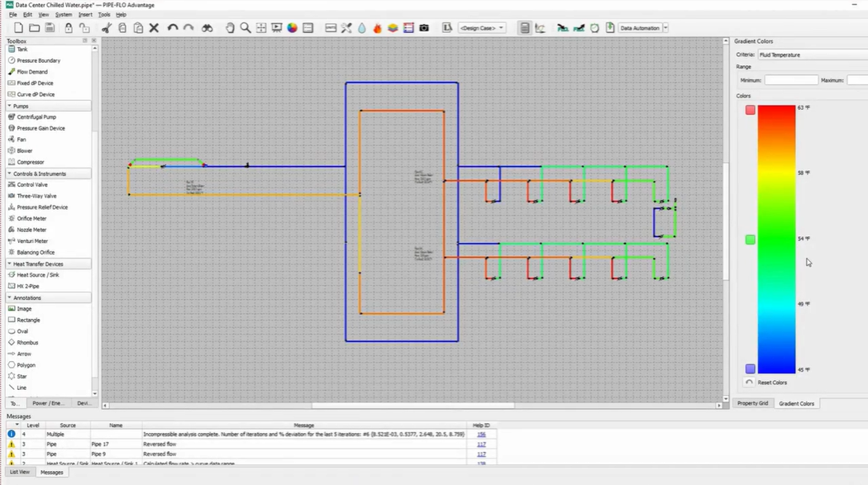Image resolution: width=868 pixels, height=485 pixels.
Task: Click the scissors Cut icon
Action: pos(107,28)
